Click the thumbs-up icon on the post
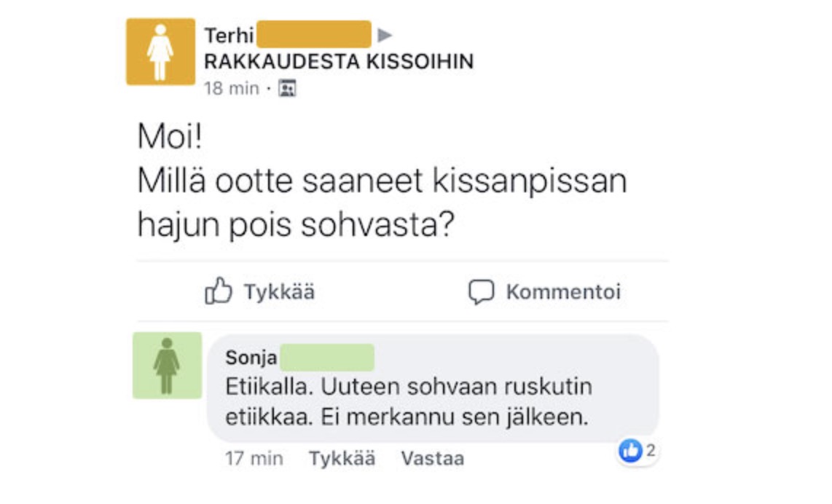The height and width of the screenshot is (504, 832). click(219, 292)
